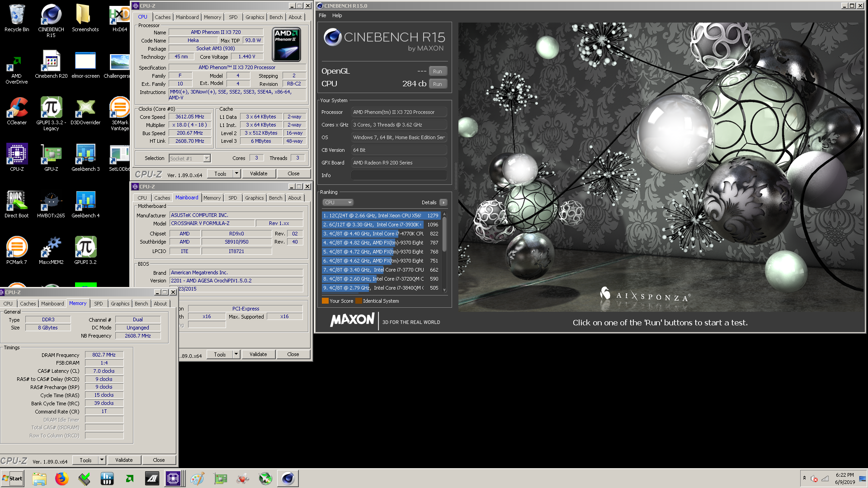
Task: Open the CPU ranking type dropdown
Action: click(338, 202)
